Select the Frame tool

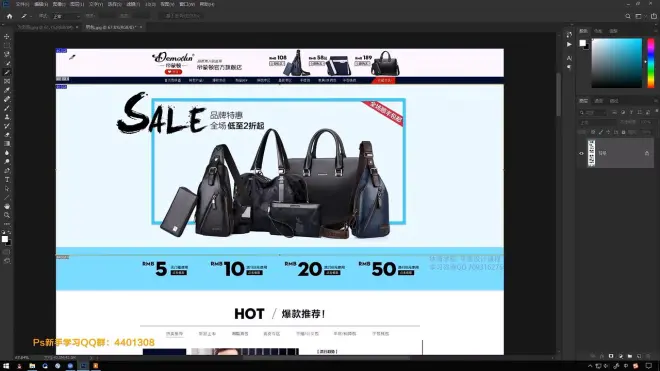point(7,81)
